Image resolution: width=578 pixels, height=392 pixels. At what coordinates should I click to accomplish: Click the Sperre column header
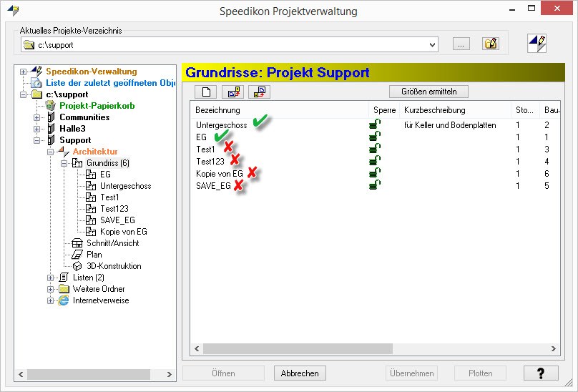384,110
